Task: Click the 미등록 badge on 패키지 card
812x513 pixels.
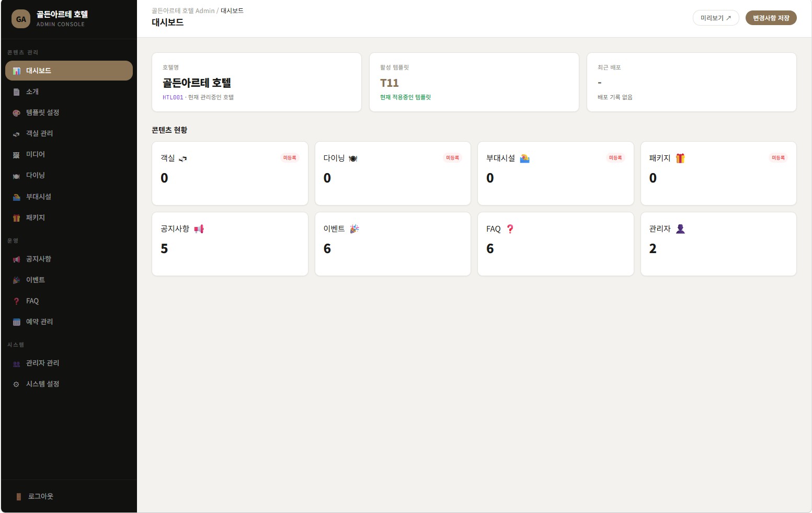Action: [778, 158]
